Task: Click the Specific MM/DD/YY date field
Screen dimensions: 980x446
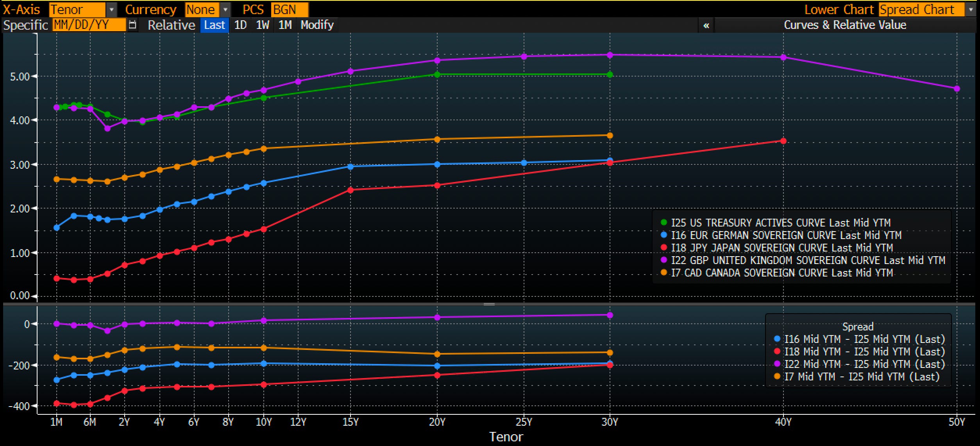Action: [89, 25]
